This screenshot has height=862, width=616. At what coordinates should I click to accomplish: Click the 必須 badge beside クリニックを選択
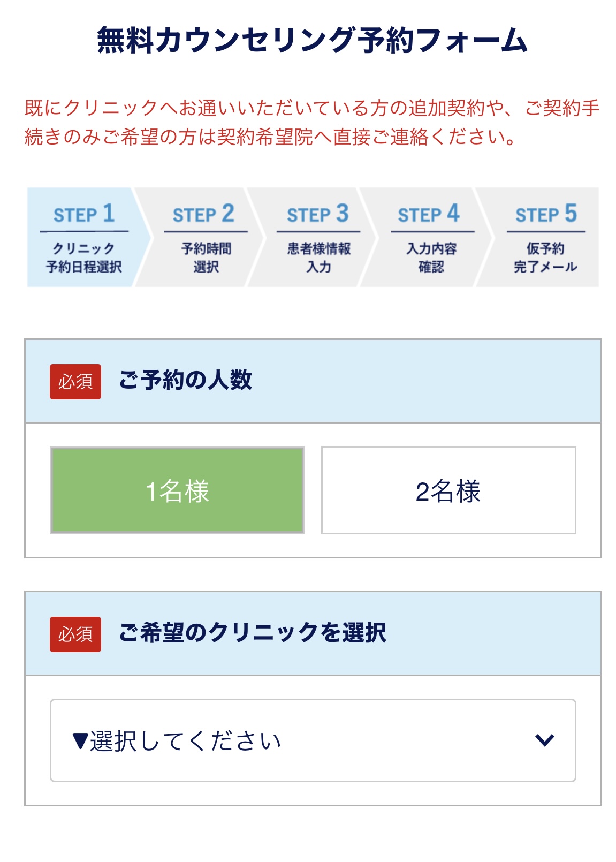[x=75, y=634]
